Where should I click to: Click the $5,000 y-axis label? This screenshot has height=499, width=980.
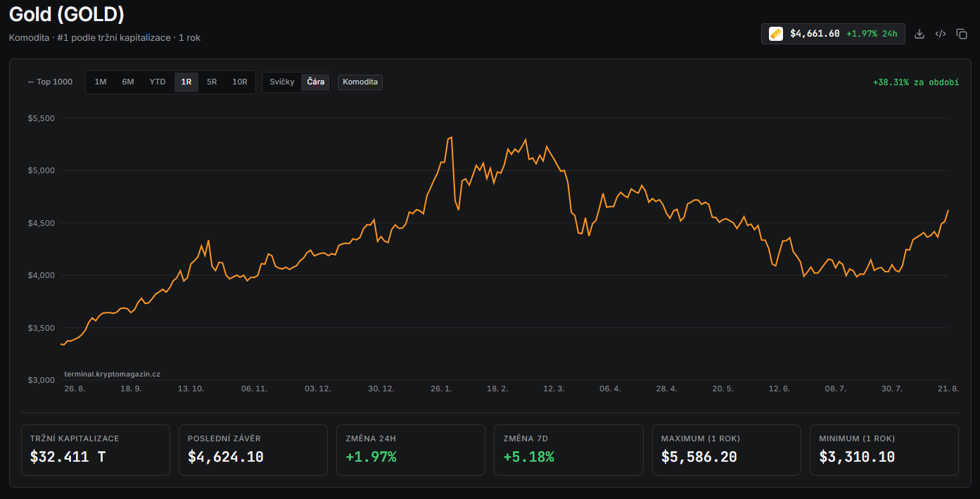(41, 170)
